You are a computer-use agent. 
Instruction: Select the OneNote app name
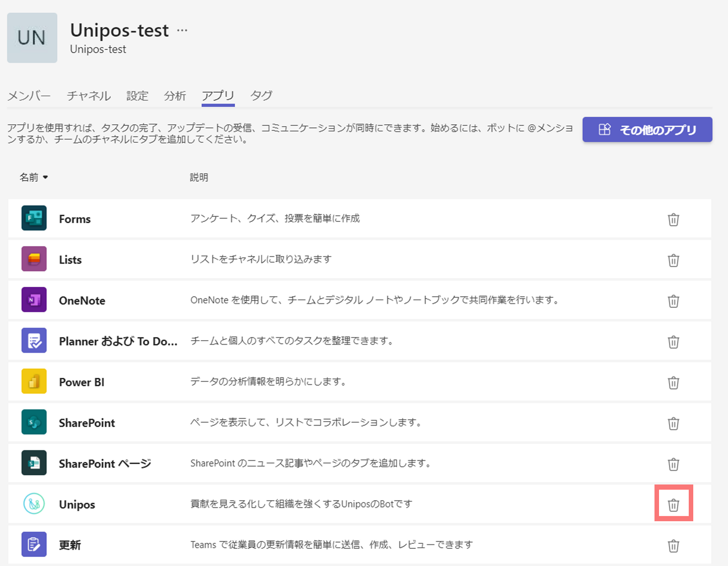click(82, 300)
